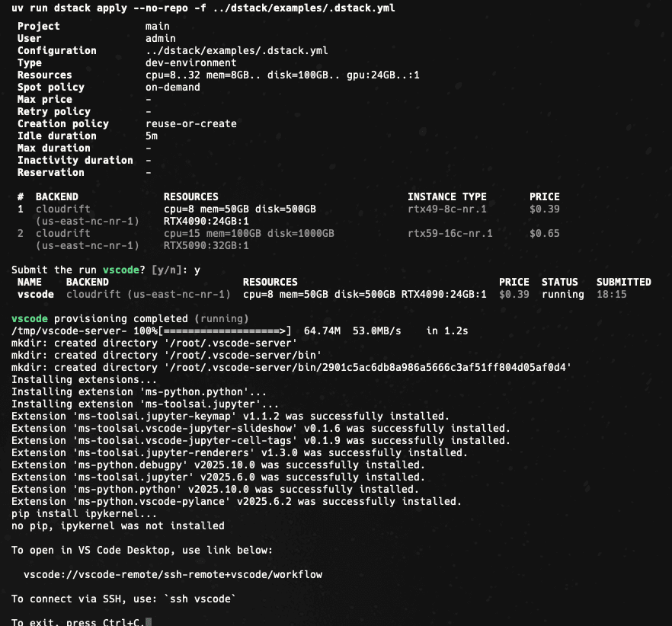This screenshot has width=672, height=626.
Task: Click the 'BACKEND' header in the offers table
Action: [x=57, y=196]
